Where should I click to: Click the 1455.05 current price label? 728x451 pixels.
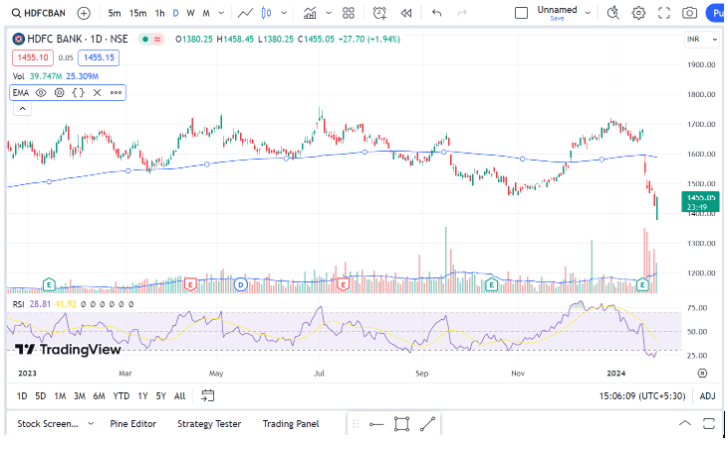[x=700, y=202]
